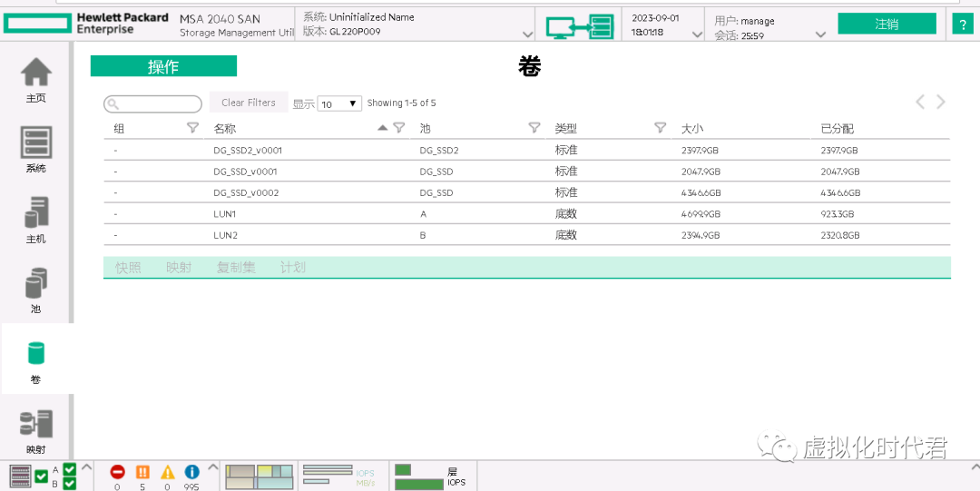
Task: Click the host-to-storage connection icon in header
Action: (x=579, y=27)
